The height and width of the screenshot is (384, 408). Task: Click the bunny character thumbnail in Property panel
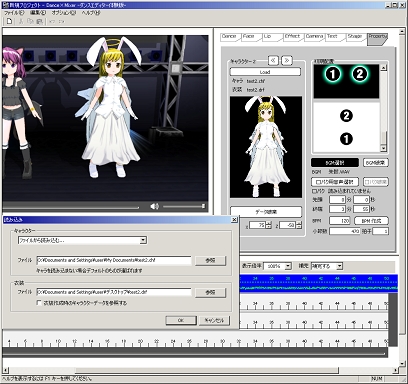tap(266, 147)
